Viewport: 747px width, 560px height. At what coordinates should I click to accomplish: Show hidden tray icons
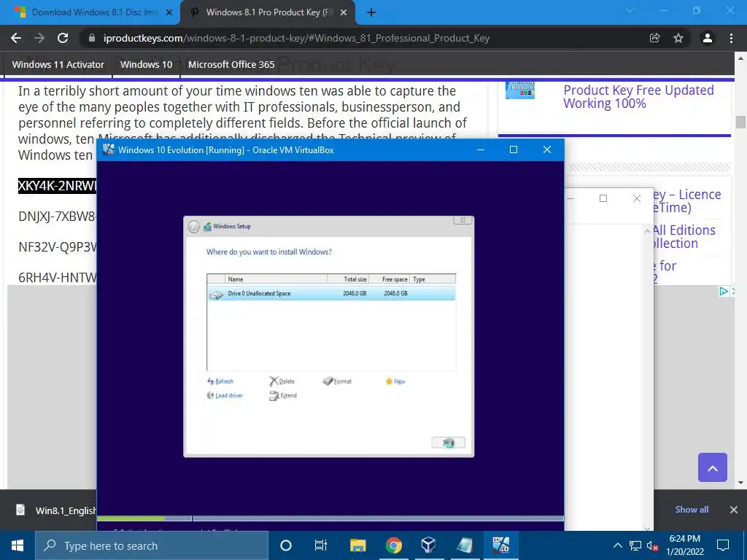pos(617,545)
